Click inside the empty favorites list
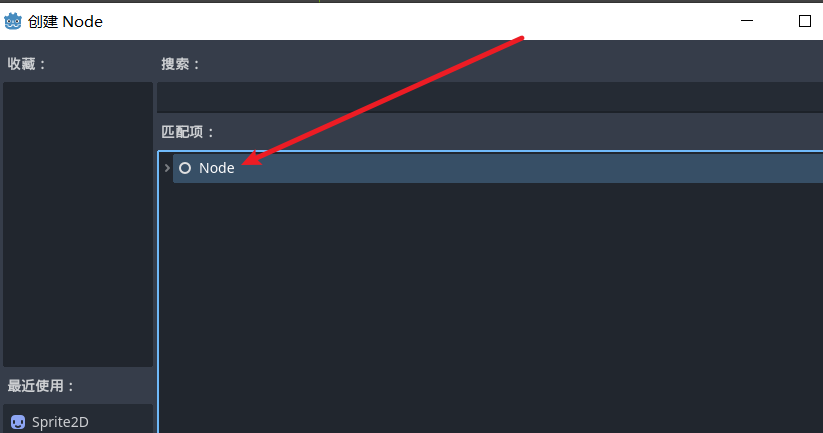Image resolution: width=823 pixels, height=433 pixels. coord(78,224)
